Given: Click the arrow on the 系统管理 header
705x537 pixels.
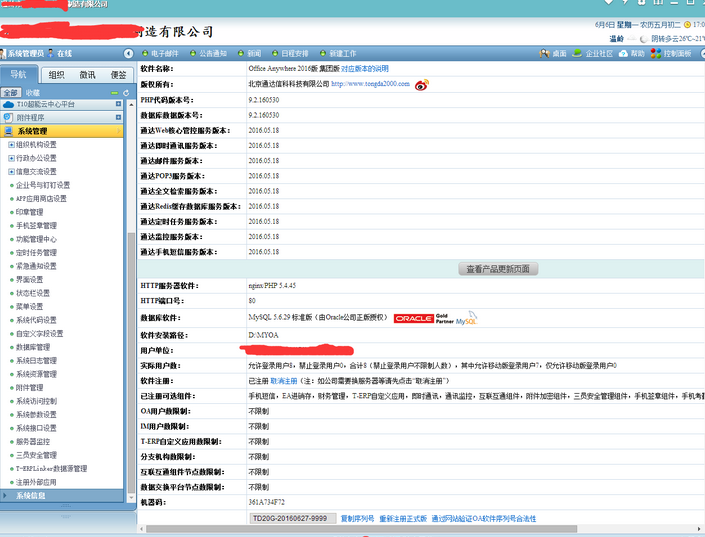Looking at the screenshot, I should click(119, 131).
